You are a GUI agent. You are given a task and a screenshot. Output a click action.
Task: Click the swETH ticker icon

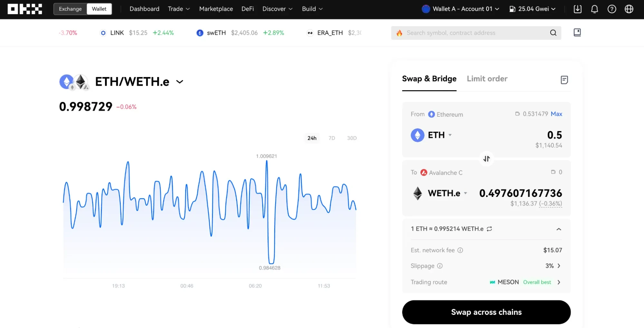200,33
